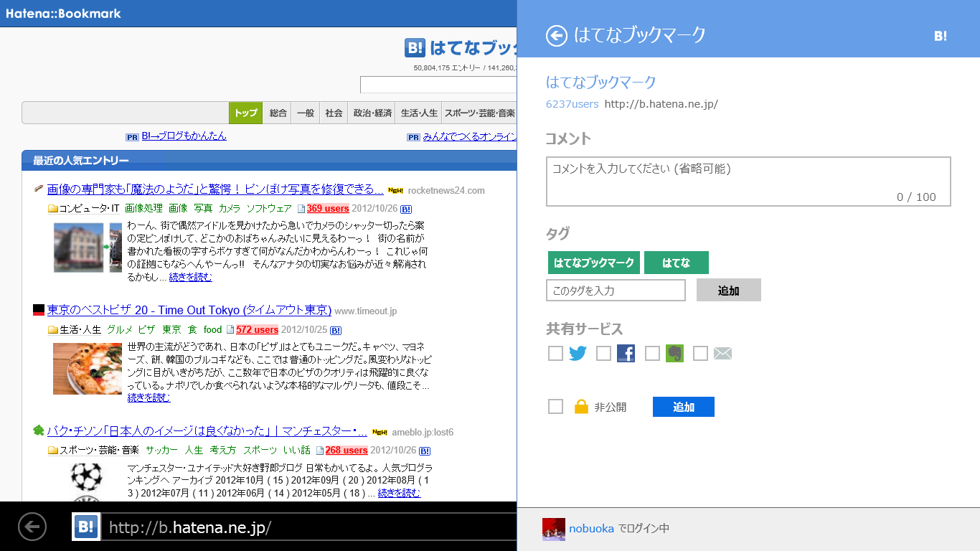Click the browser address bar URL
The image size is (980, 551).
click(x=308, y=527)
